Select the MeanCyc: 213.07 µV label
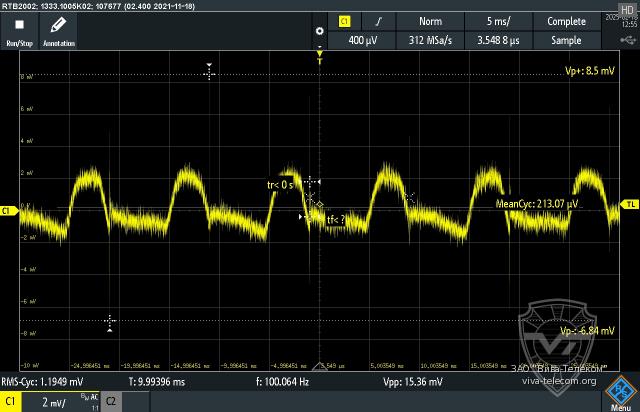 [x=537, y=204]
